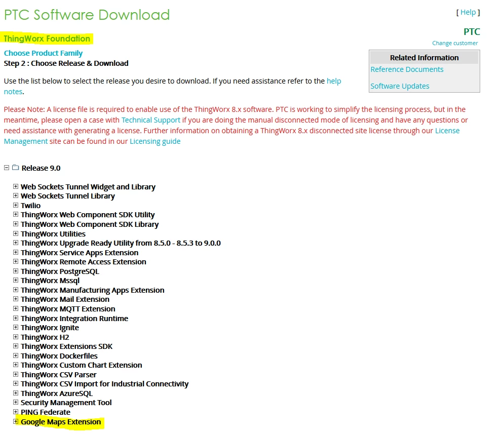The image size is (504, 434).
Task: Expand ThingWorx Remote Access Extension
Action: (x=15, y=261)
